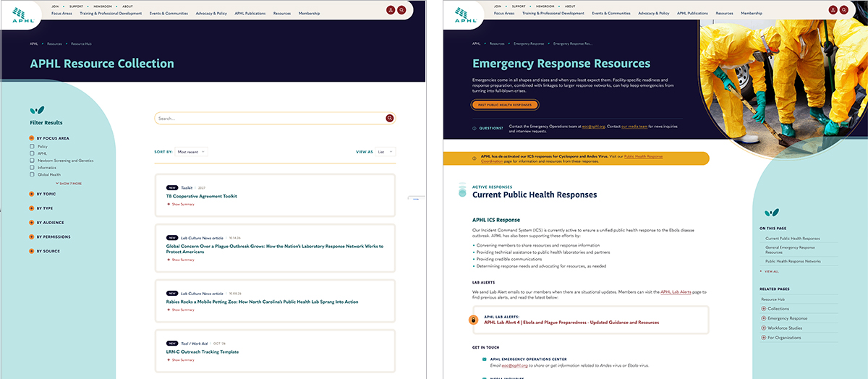Click Emergency Response breadcrumb on right page
868x379 pixels.
pos(528,43)
